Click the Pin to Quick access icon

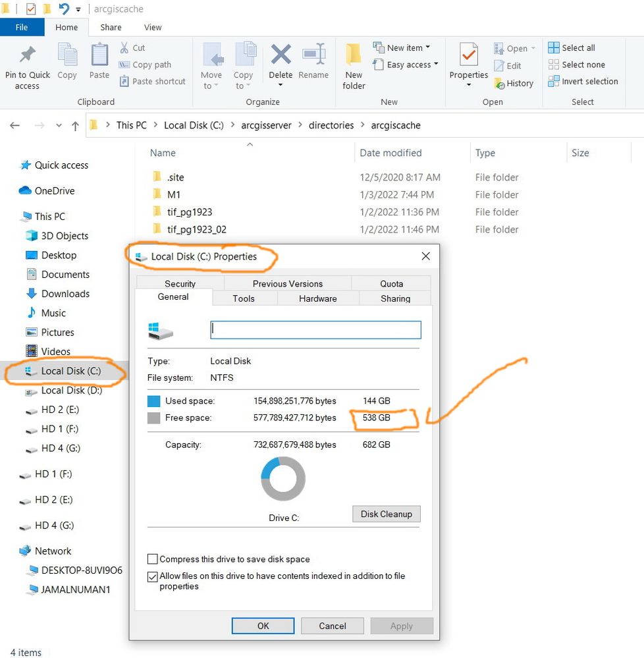pyautogui.click(x=28, y=55)
